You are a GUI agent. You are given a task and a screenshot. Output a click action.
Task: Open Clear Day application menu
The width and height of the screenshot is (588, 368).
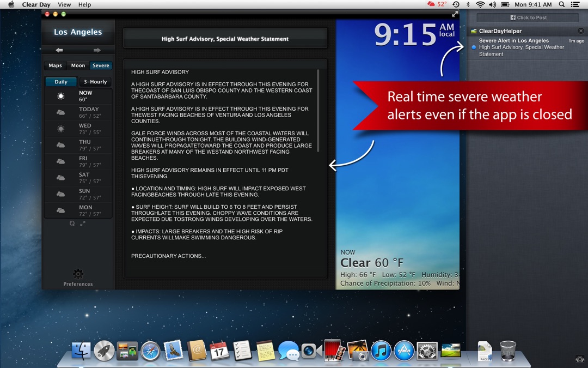tap(36, 4)
